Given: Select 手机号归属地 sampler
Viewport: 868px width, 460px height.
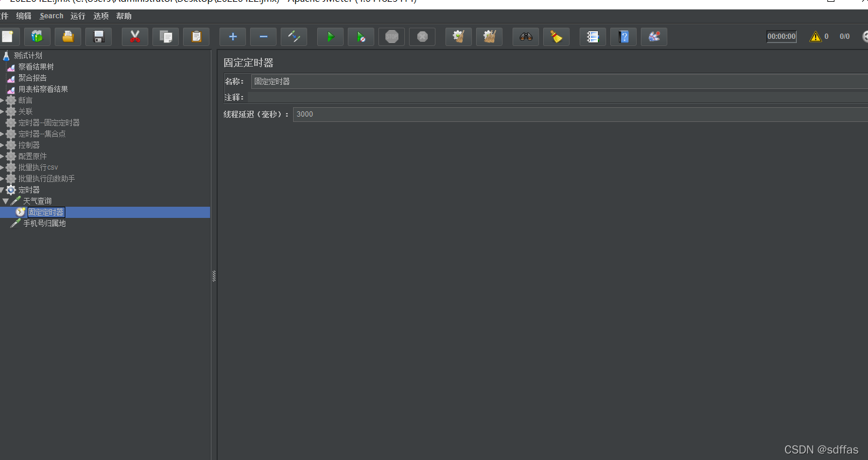Looking at the screenshot, I should point(44,223).
